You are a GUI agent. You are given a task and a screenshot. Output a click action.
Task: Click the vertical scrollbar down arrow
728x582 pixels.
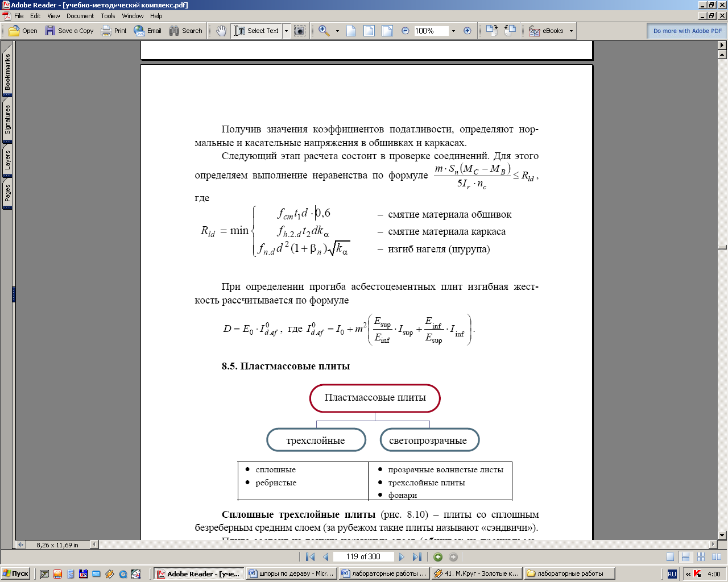(722, 535)
